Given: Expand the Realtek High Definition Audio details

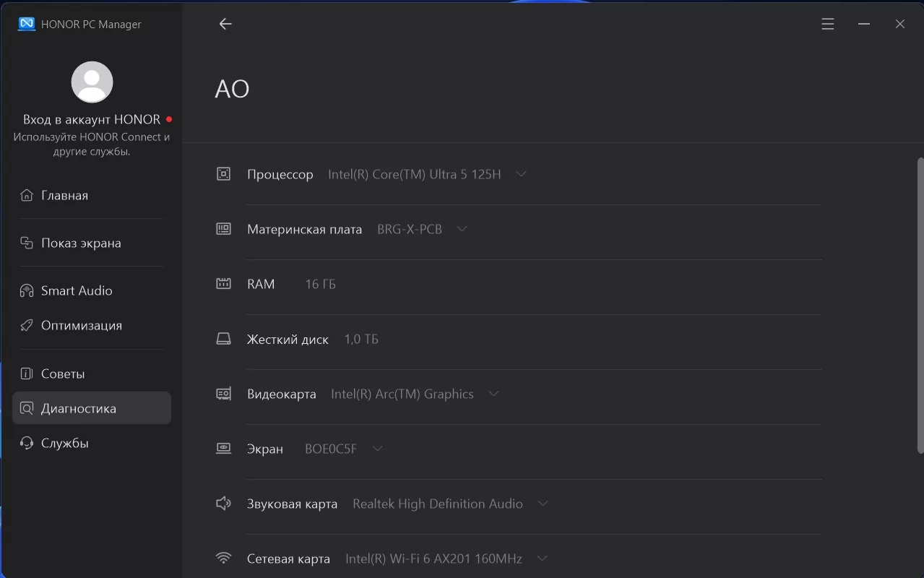Looking at the screenshot, I should click(543, 504).
